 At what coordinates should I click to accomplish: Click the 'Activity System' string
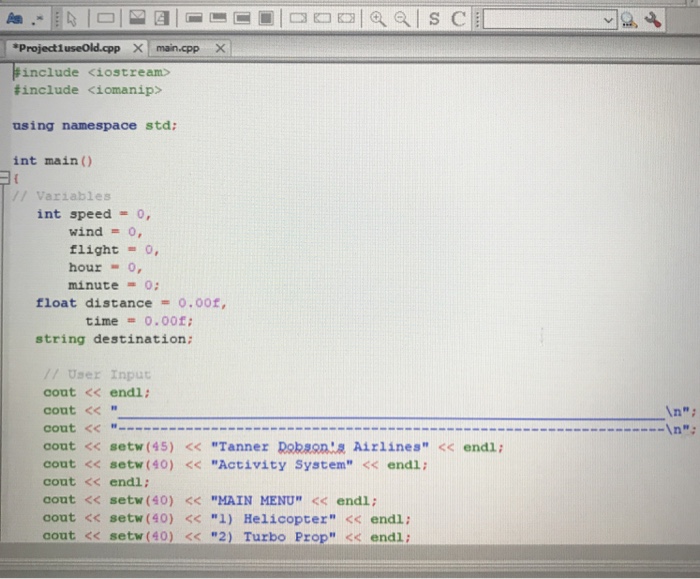click(282, 465)
